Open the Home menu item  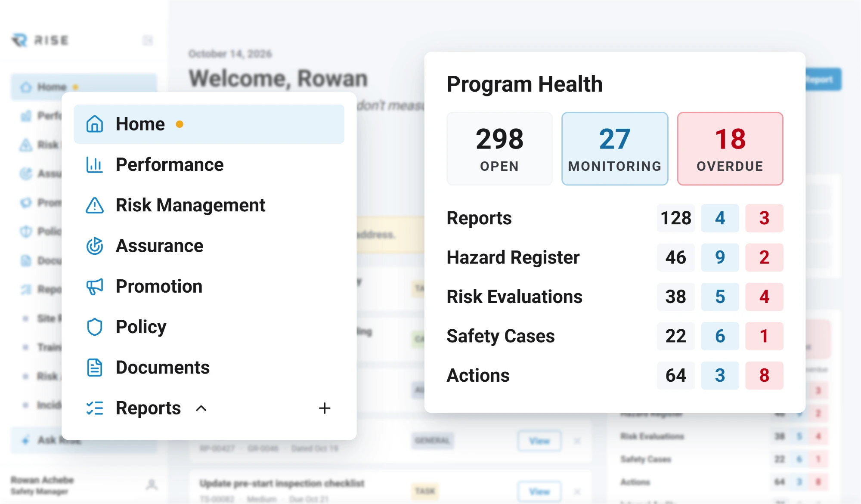point(209,124)
